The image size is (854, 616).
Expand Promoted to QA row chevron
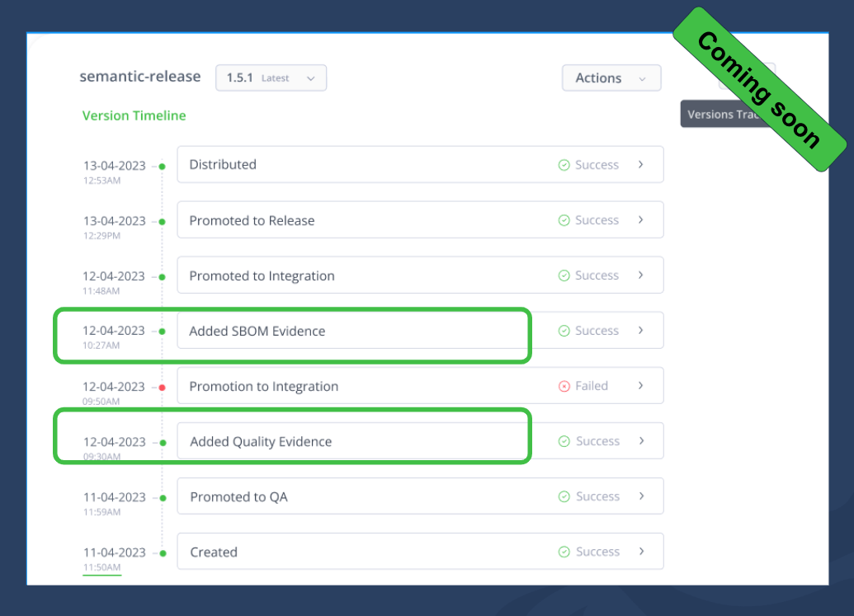642,496
